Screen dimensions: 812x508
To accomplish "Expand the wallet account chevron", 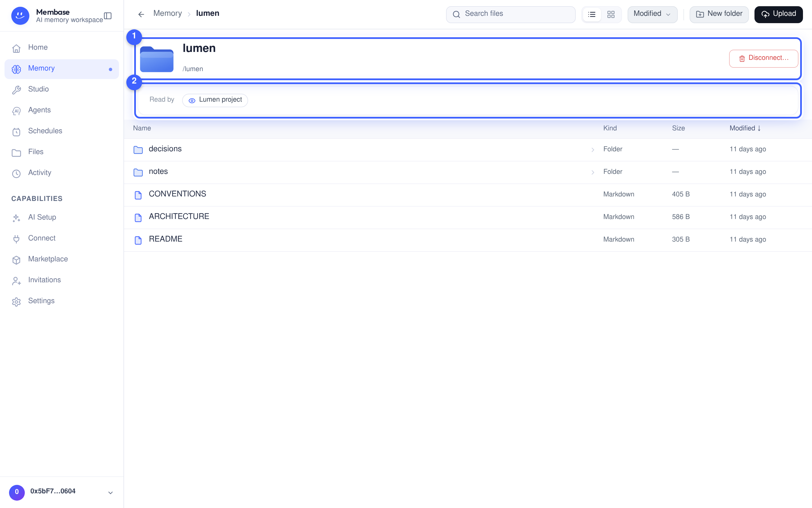I will pyautogui.click(x=111, y=492).
